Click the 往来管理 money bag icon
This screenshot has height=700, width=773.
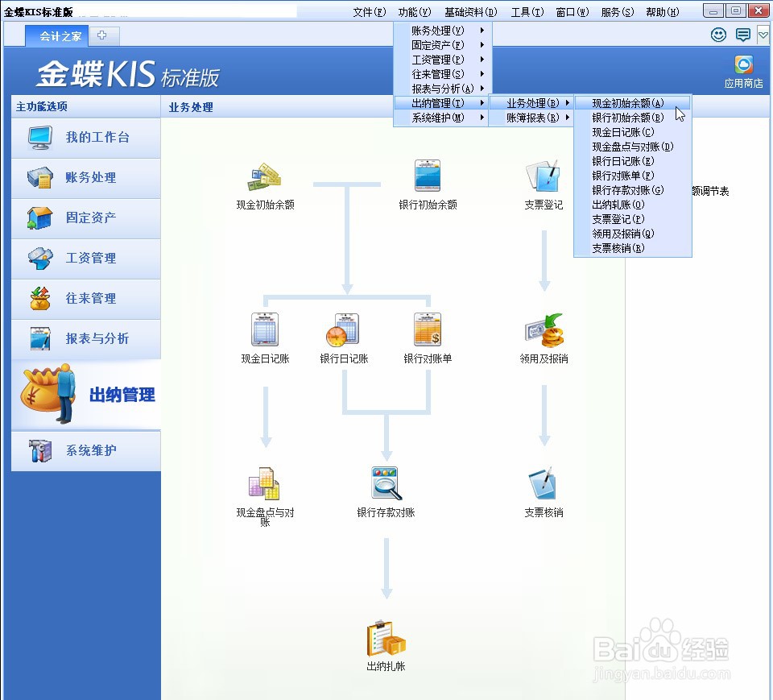pos(40,299)
